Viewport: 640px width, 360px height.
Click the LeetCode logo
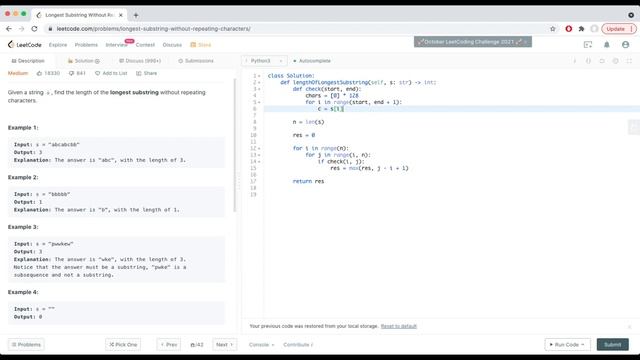(24, 44)
